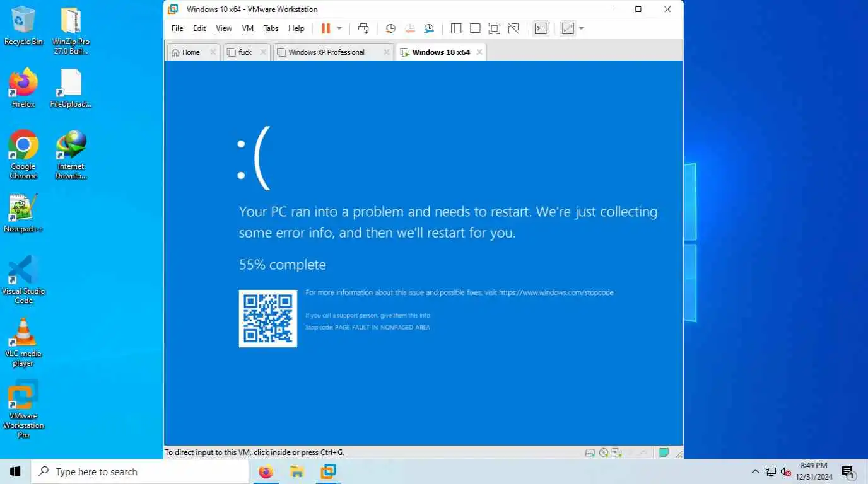Select the Notepad++ desktop shortcut

point(23,213)
